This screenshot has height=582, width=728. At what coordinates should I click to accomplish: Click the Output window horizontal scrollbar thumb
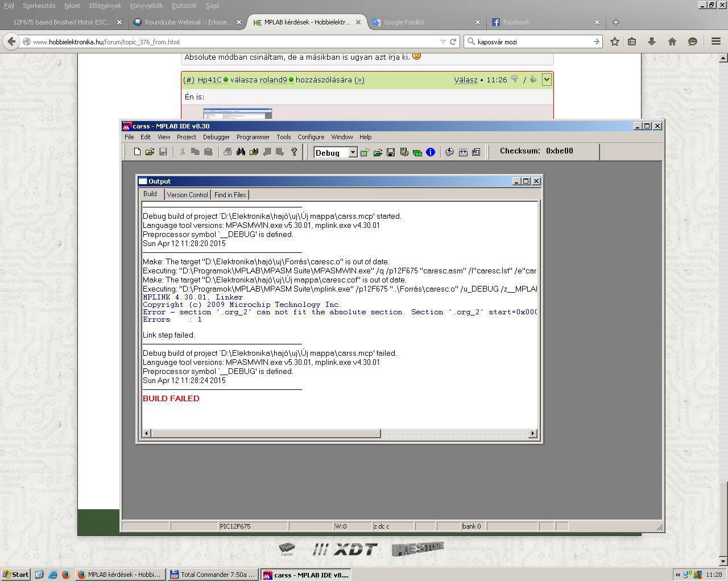266,434
